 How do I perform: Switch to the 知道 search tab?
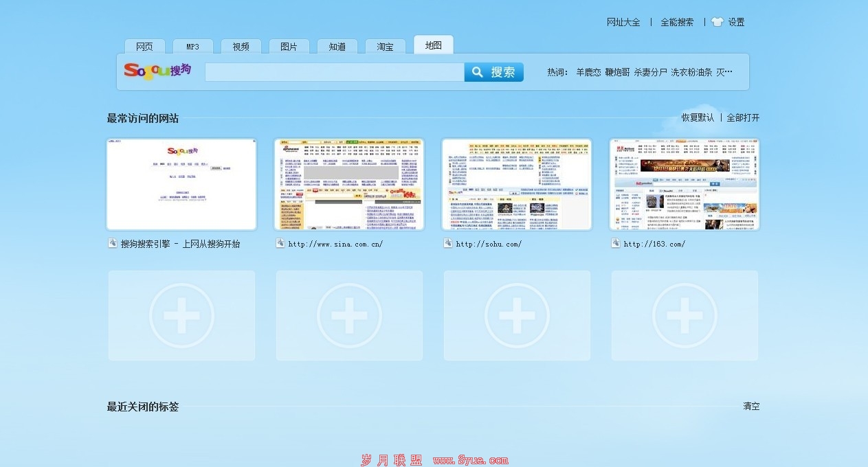coord(337,46)
